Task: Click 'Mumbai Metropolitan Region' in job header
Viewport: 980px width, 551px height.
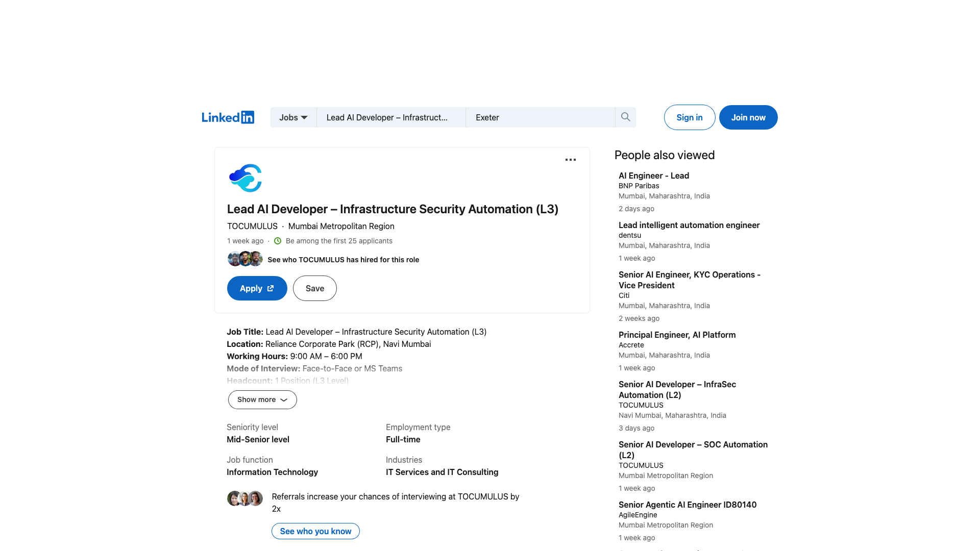Action: click(341, 226)
